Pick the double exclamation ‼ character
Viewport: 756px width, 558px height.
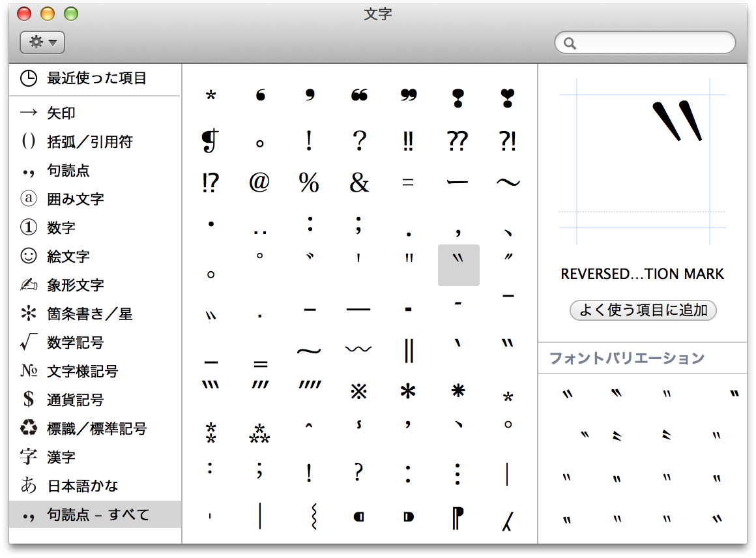[x=409, y=141]
